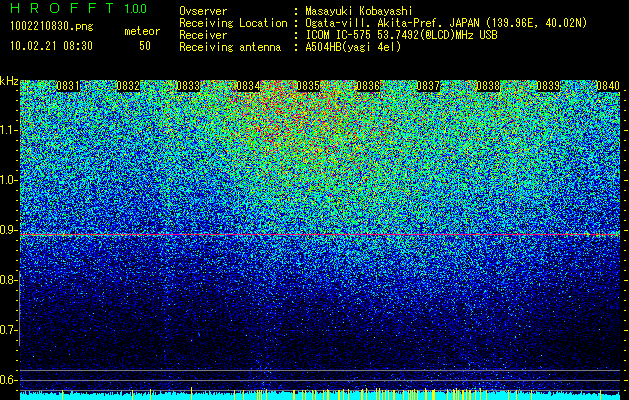629x400 pixels.
Task: Click the 0.7 frequency axis label
Action: [x=8, y=330]
